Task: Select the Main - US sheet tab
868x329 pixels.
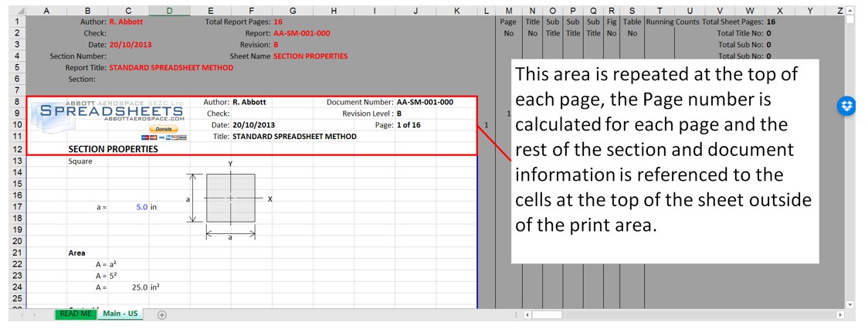Action: click(x=120, y=314)
